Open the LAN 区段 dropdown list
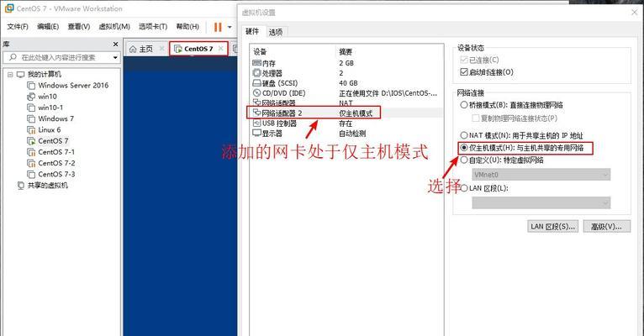This screenshot has width=644, height=336. [x=541, y=202]
